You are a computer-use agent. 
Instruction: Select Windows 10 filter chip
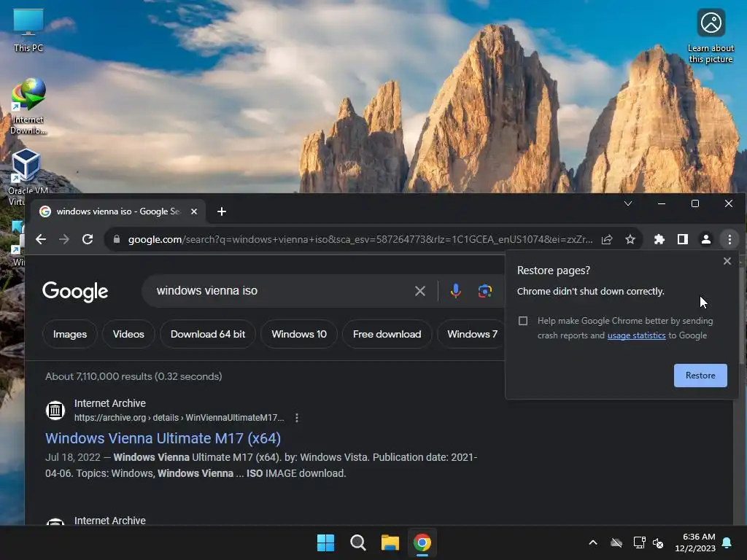[x=299, y=334]
